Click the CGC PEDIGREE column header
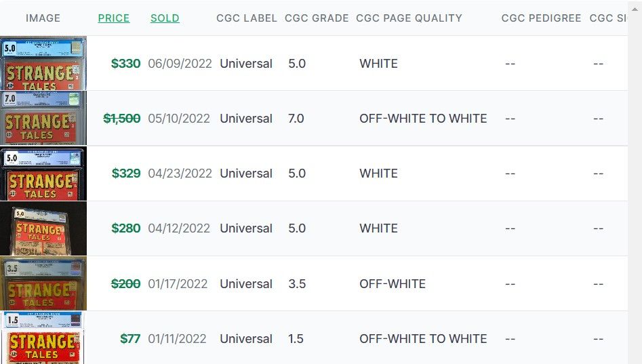 coord(541,18)
